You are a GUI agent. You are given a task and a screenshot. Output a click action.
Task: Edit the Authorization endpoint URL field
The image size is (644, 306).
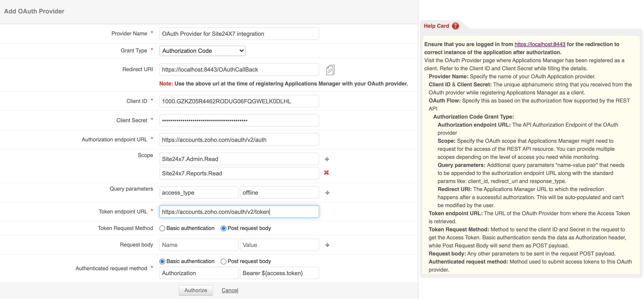click(x=239, y=140)
